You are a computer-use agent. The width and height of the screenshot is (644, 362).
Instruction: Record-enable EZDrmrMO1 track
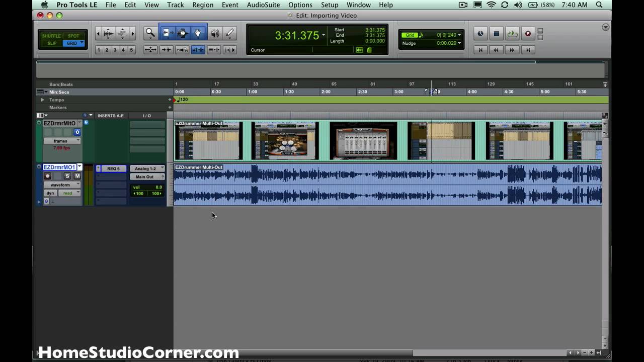coord(48,176)
